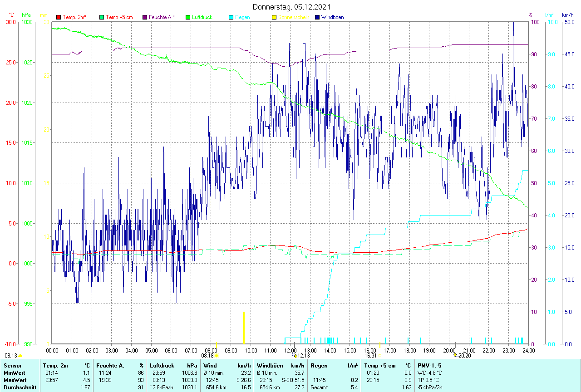
Task: Click the Regen column header in table
Action: click(319, 365)
